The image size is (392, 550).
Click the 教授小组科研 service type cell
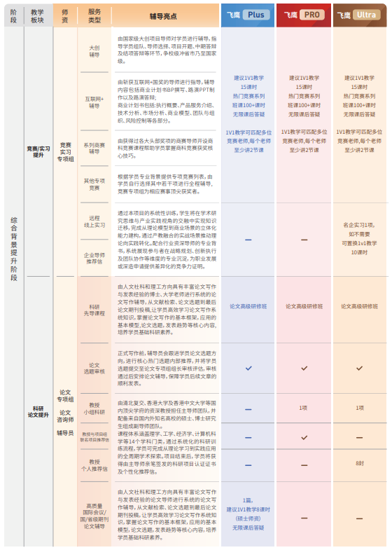click(x=94, y=408)
